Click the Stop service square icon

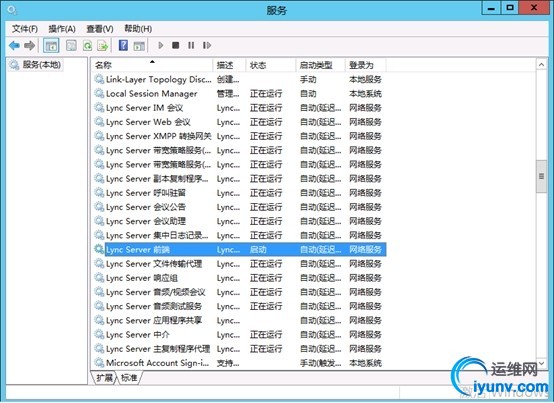click(x=176, y=45)
